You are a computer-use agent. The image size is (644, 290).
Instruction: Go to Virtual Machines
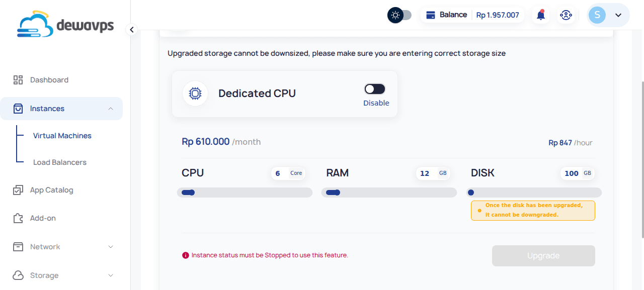coord(63,135)
